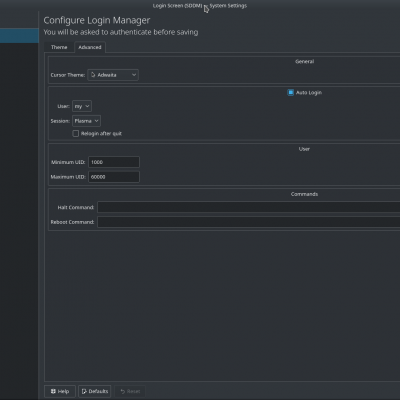The height and width of the screenshot is (400, 400).
Task: Expand the Session dropdown set to Plasma
Action: click(x=86, y=121)
